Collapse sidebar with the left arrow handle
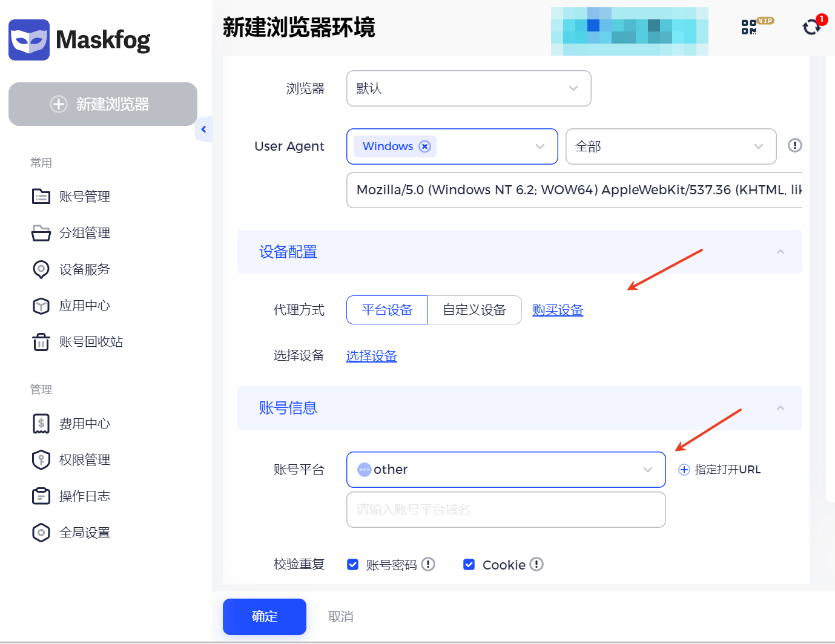 (x=204, y=129)
